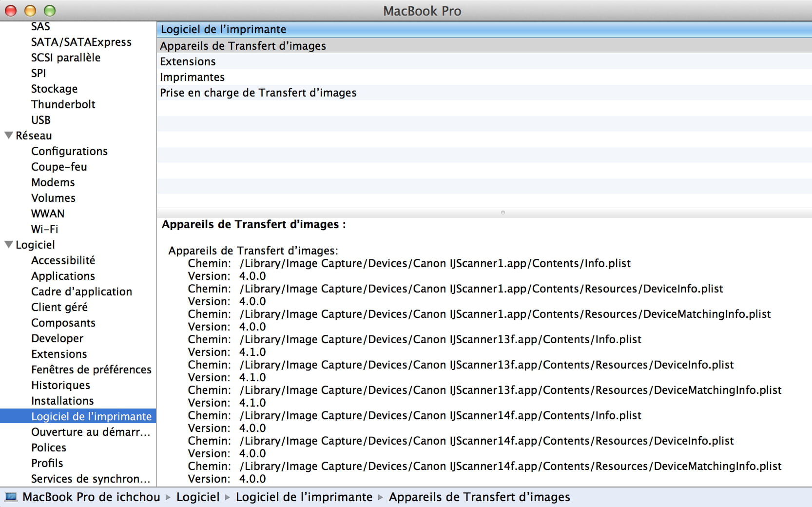Image resolution: width=812 pixels, height=507 pixels.
Task: Click the computer icon in the path bar
Action: point(10,497)
